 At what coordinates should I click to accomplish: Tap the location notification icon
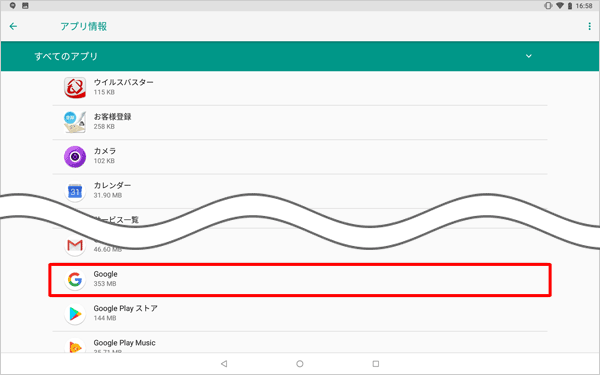pos(13,5)
